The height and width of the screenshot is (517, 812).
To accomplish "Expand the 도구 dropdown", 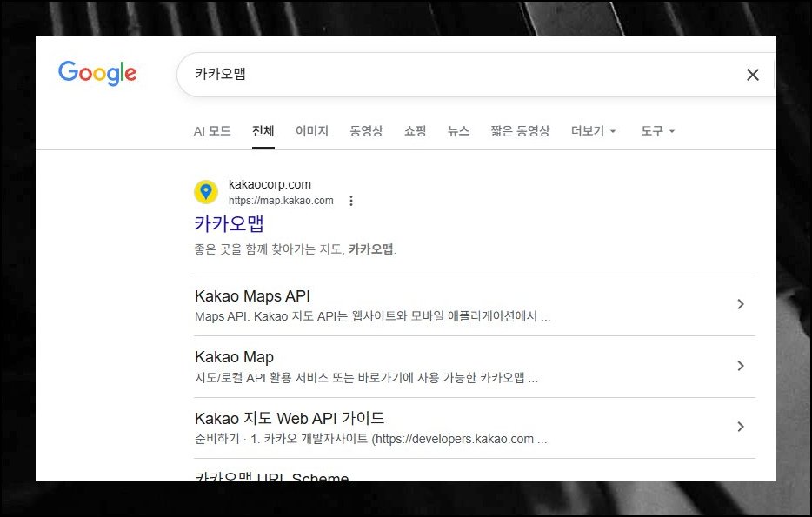I will (657, 131).
